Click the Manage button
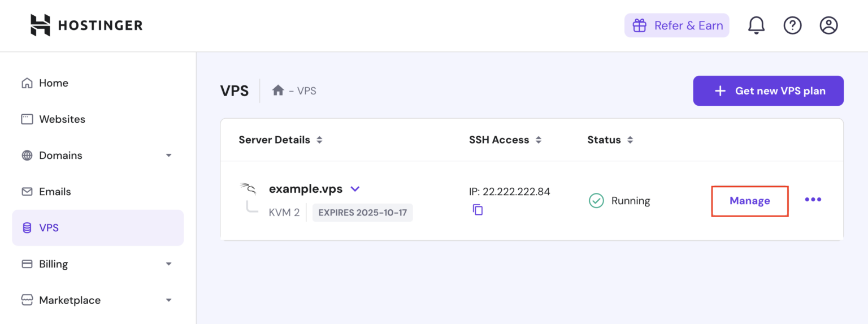 749,201
